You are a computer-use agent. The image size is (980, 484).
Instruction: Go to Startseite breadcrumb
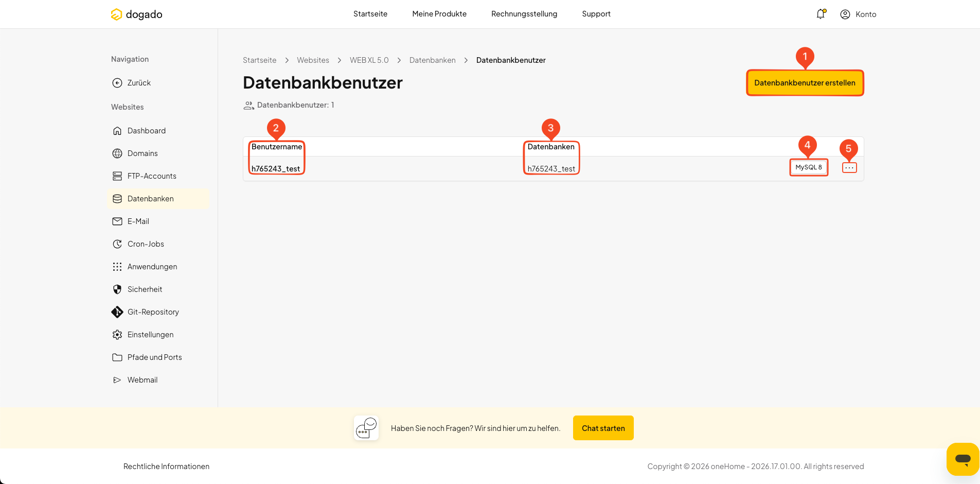(x=260, y=60)
